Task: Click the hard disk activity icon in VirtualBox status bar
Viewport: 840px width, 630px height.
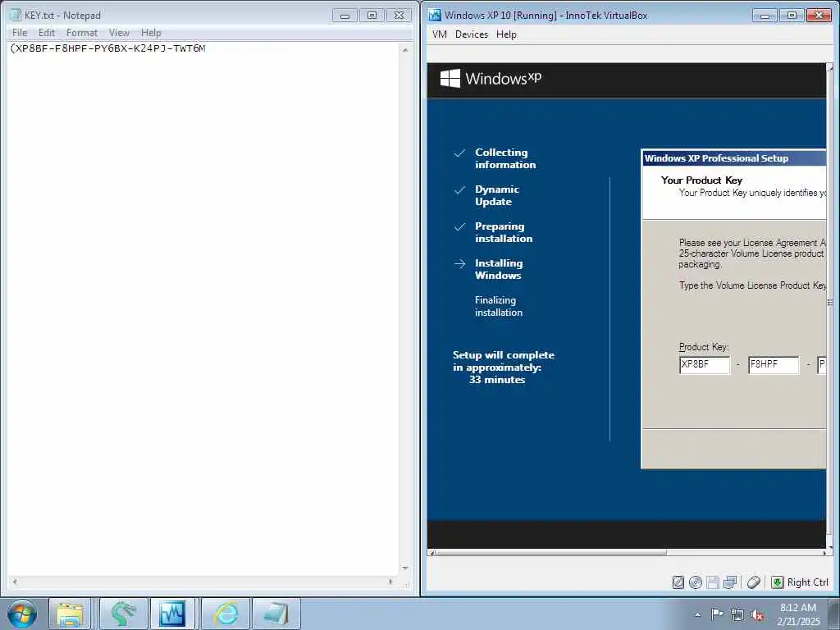Action: coord(678,582)
